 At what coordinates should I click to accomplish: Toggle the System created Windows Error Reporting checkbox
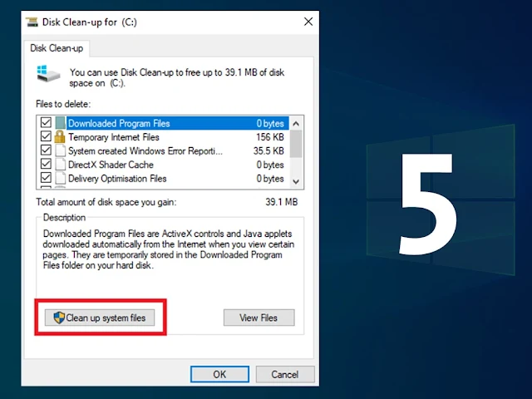pos(46,150)
